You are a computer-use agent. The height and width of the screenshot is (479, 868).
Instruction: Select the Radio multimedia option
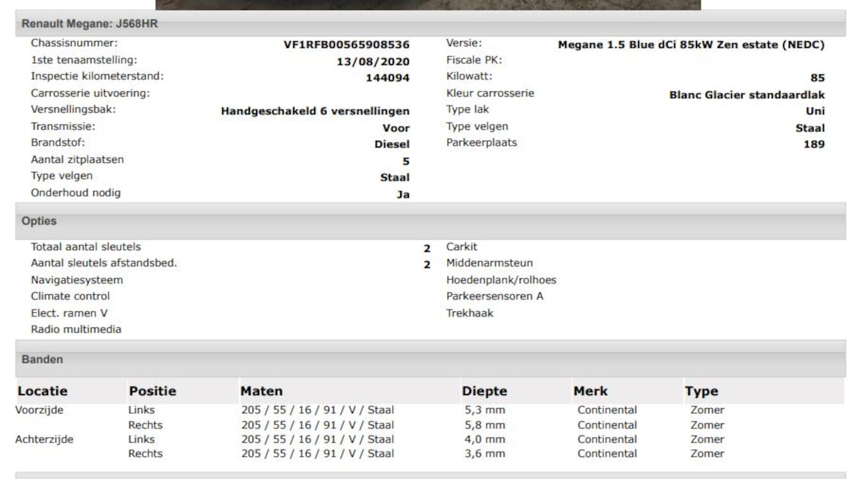[76, 329]
